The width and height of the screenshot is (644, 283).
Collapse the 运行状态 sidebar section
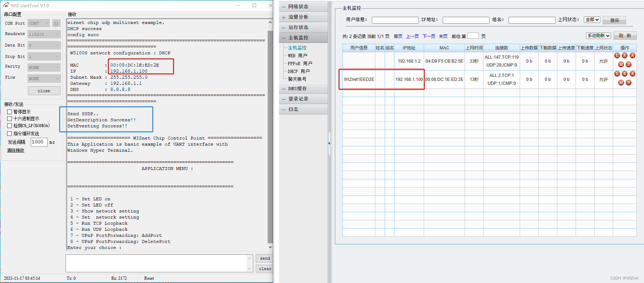coord(303,27)
